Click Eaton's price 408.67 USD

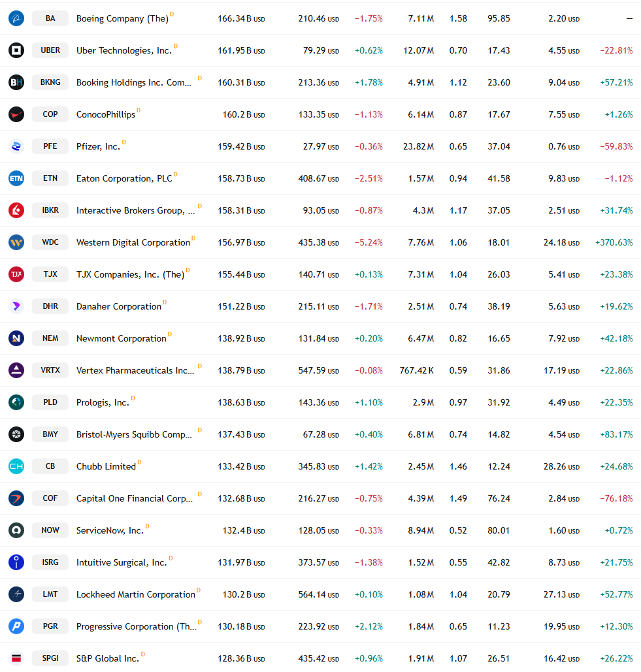point(319,179)
